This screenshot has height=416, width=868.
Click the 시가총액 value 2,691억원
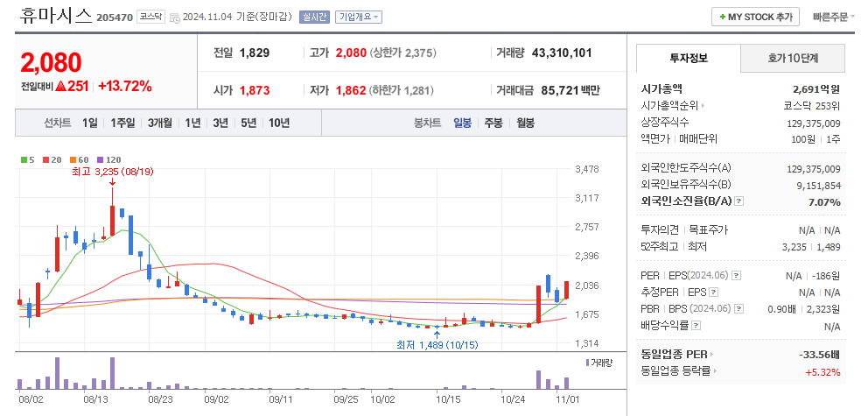pos(816,88)
